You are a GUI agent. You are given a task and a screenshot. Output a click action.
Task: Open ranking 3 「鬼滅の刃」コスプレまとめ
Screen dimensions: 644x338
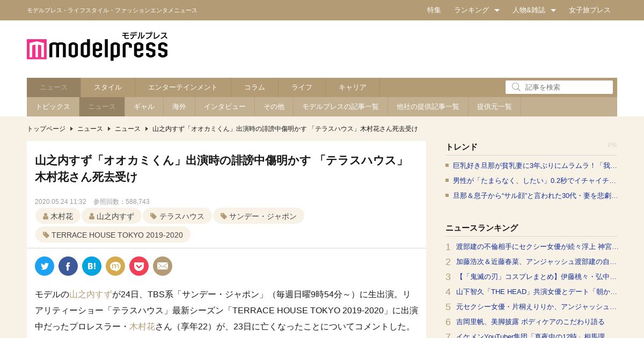[537, 277]
